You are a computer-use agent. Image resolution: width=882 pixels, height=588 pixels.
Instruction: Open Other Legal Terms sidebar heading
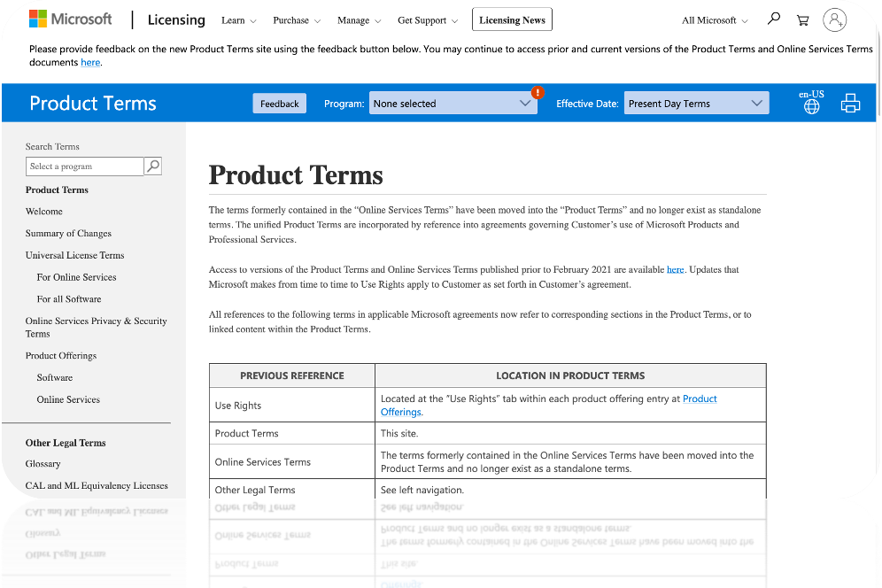click(66, 443)
